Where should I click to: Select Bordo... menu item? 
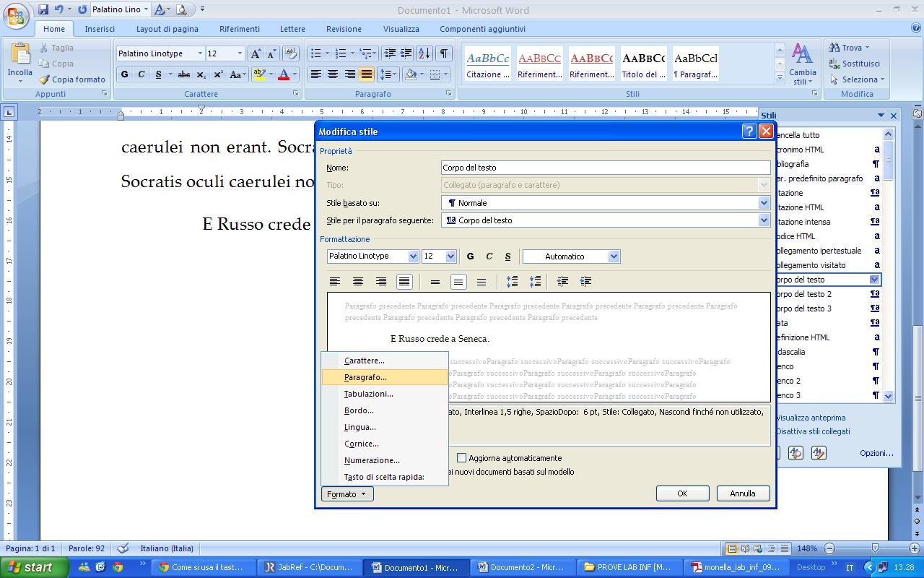point(385,410)
